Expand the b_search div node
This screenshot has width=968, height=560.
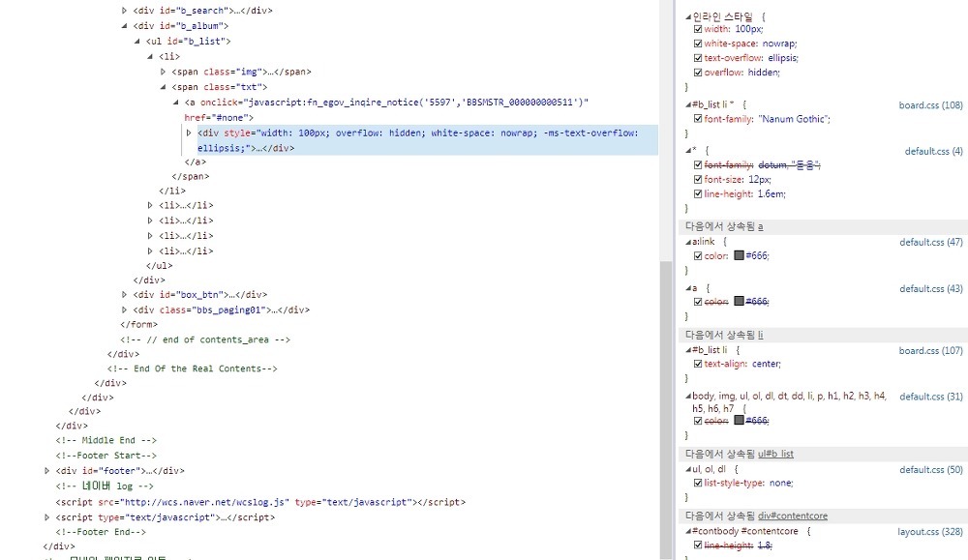tap(124, 11)
